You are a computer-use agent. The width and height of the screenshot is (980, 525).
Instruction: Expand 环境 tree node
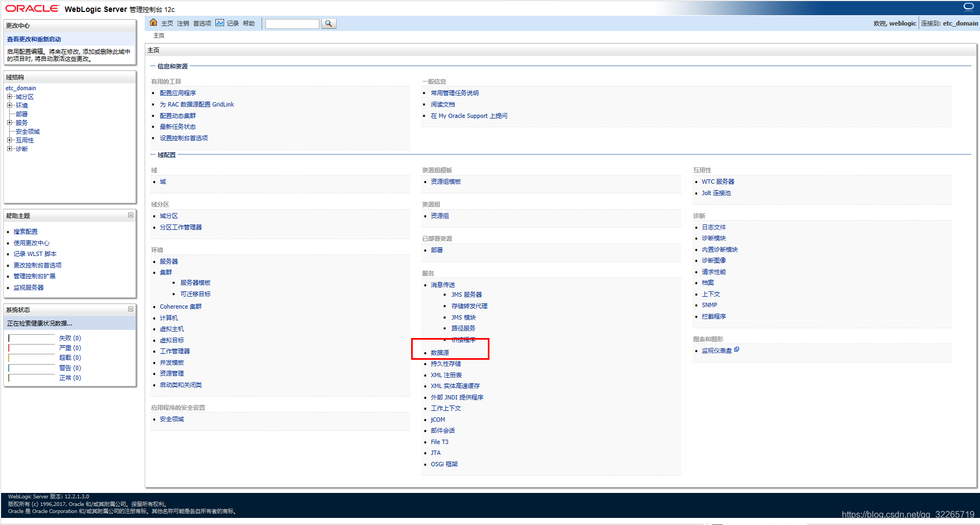tap(10, 105)
